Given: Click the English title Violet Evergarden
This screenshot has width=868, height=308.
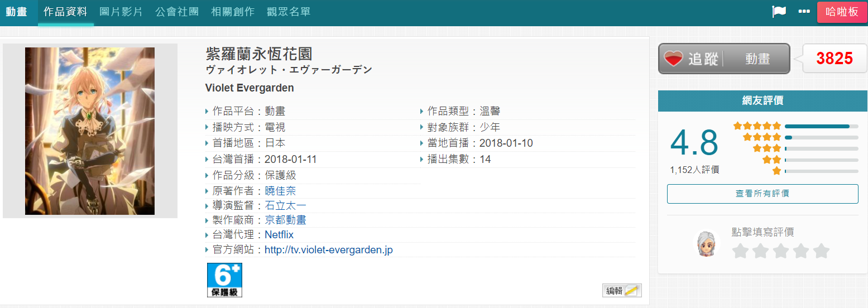Looking at the screenshot, I should (250, 88).
